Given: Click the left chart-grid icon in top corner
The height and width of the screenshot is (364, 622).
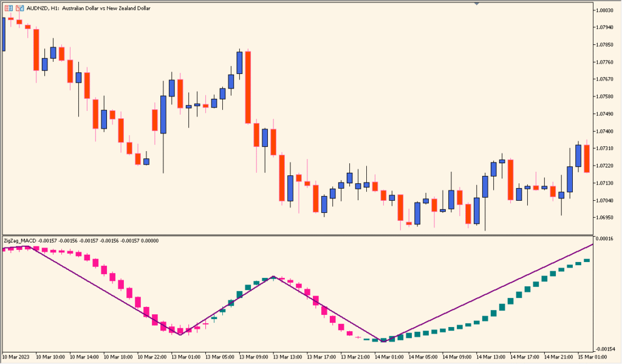Looking at the screenshot, I should [8, 8].
